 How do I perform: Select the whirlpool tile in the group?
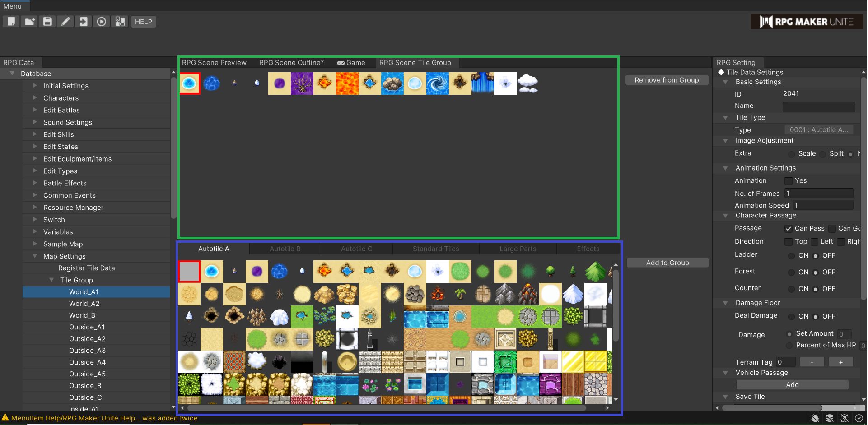[x=438, y=83]
